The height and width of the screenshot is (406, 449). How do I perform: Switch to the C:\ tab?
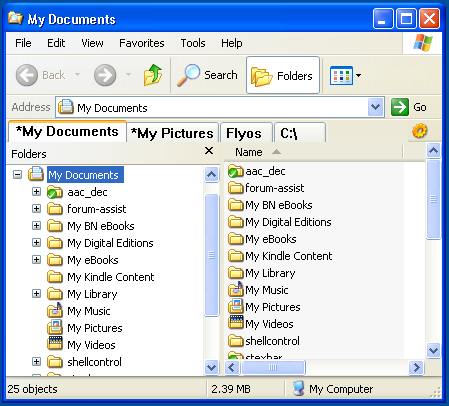(x=299, y=133)
